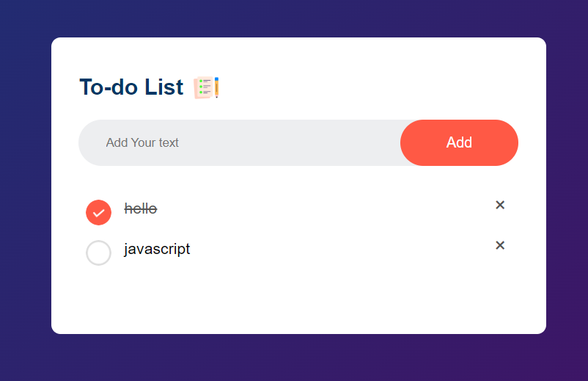This screenshot has width=588, height=381.
Task: Toggle the orange checked circle for hello
Action: pyautogui.click(x=99, y=213)
